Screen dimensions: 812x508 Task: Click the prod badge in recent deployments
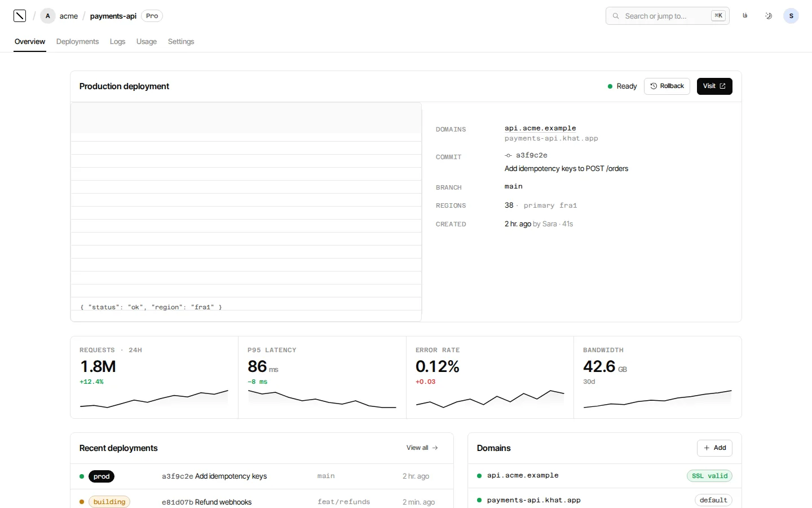101,476
